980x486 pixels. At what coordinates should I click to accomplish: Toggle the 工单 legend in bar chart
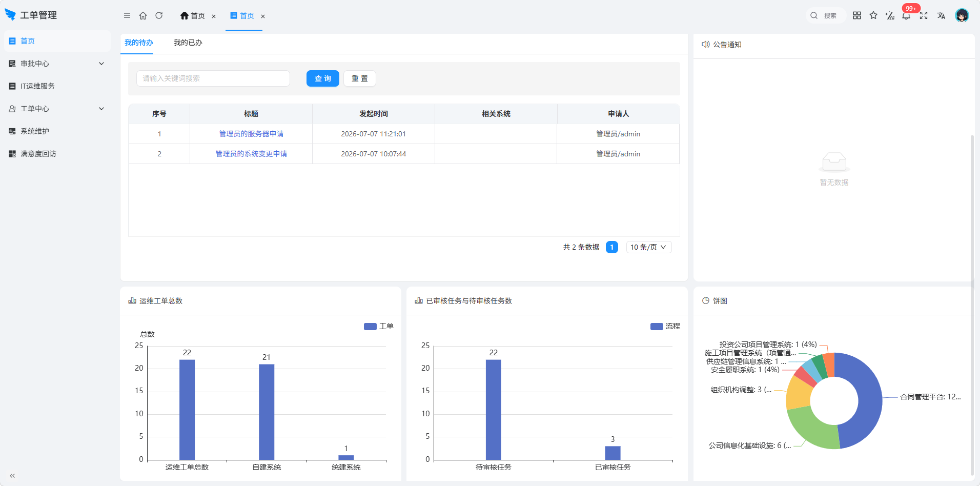click(378, 327)
